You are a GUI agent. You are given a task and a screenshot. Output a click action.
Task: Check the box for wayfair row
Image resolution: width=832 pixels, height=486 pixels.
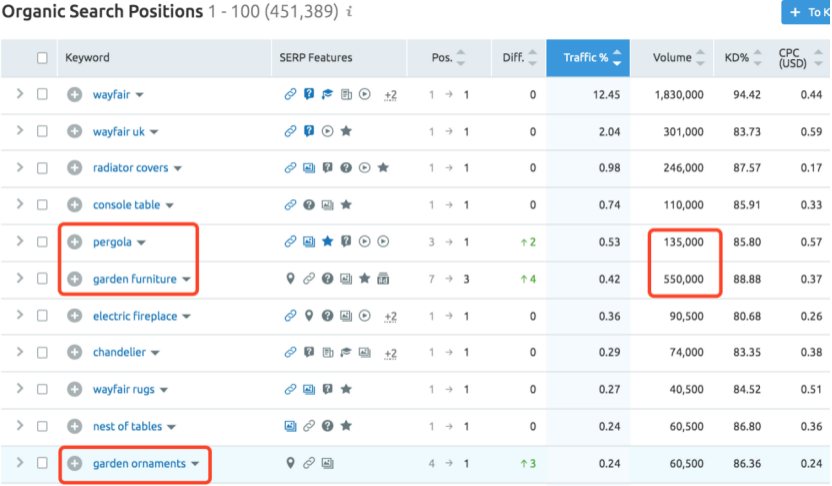pyautogui.click(x=42, y=94)
